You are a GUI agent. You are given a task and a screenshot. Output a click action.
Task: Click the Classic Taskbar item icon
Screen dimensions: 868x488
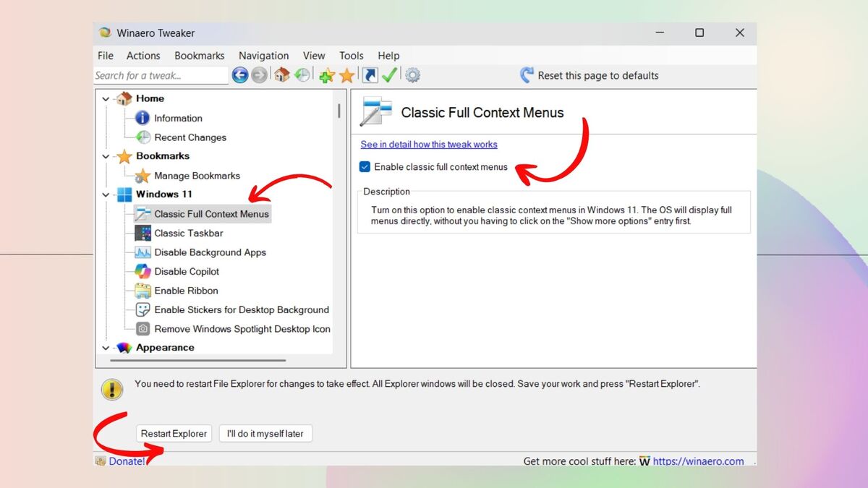142,233
